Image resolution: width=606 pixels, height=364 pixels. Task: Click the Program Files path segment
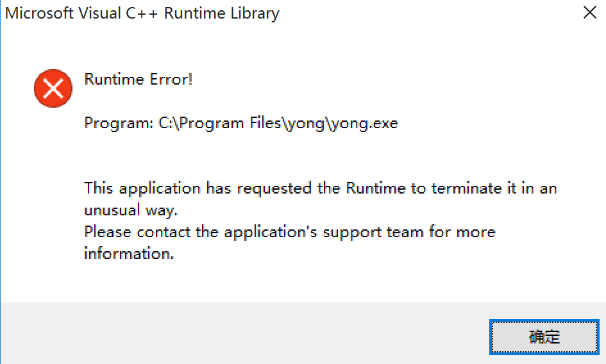point(230,123)
